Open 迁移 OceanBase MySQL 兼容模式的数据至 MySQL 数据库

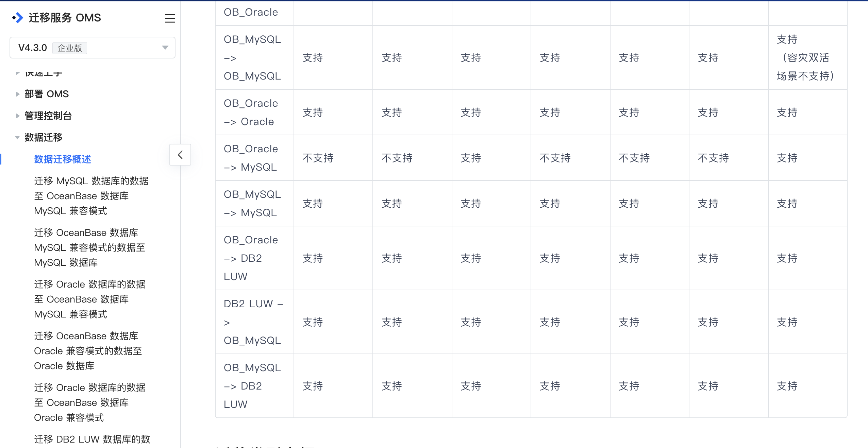pyautogui.click(x=89, y=247)
